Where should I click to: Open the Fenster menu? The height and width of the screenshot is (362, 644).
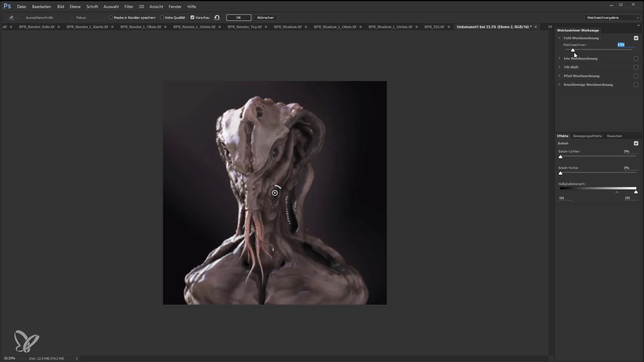[175, 6]
